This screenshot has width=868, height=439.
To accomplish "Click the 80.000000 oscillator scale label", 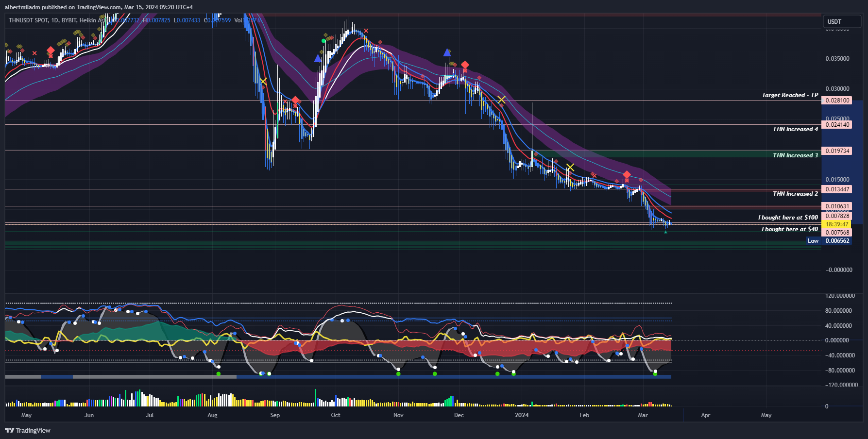I will tap(838, 311).
